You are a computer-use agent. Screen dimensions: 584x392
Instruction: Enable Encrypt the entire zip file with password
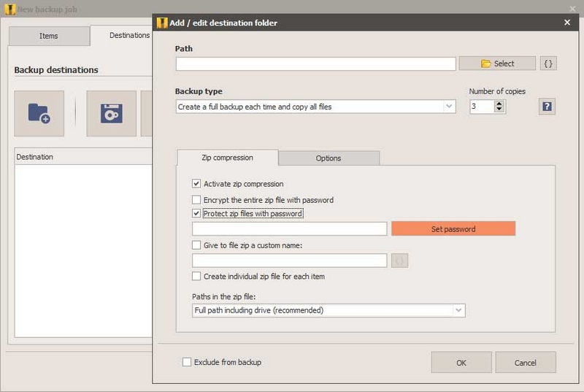[x=196, y=200]
